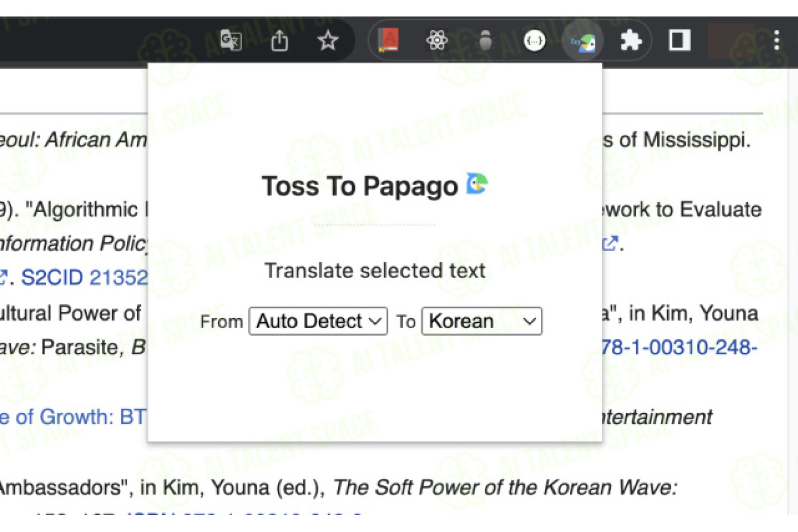Click the 'eoul: African Am' italic text
Image resolution: width=798 pixels, height=532 pixels.
tap(73, 140)
